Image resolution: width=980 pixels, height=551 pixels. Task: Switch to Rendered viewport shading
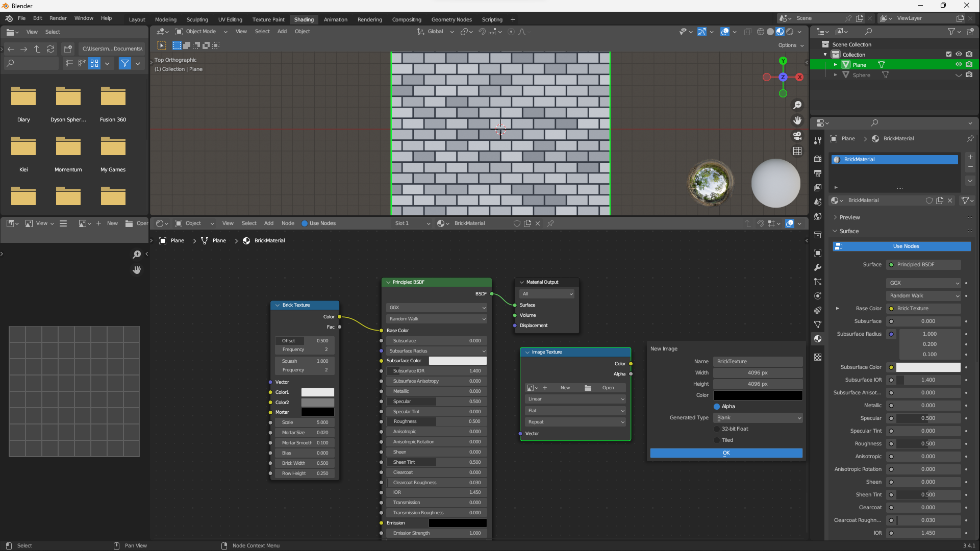click(x=789, y=32)
